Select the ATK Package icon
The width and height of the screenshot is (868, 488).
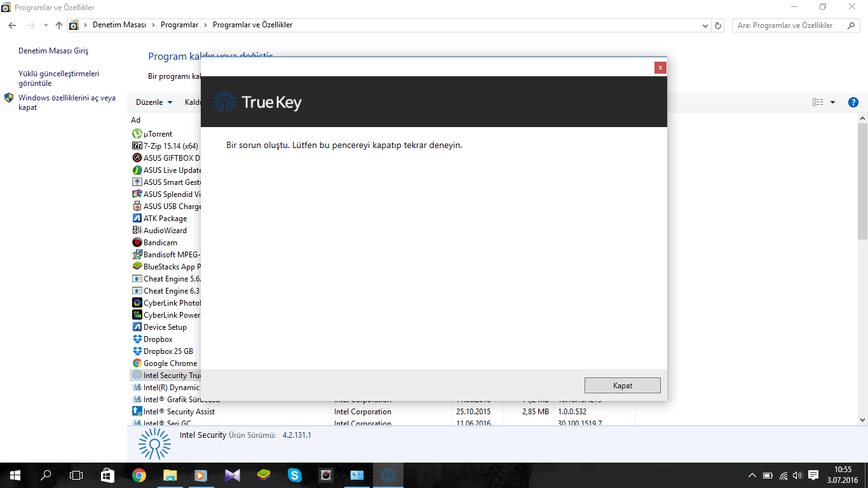(137, 219)
